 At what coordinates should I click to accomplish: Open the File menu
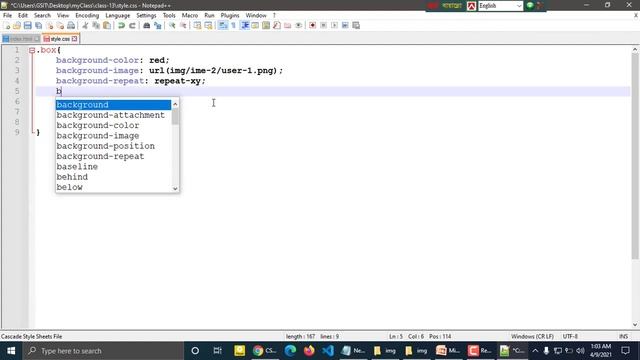pos(7,15)
